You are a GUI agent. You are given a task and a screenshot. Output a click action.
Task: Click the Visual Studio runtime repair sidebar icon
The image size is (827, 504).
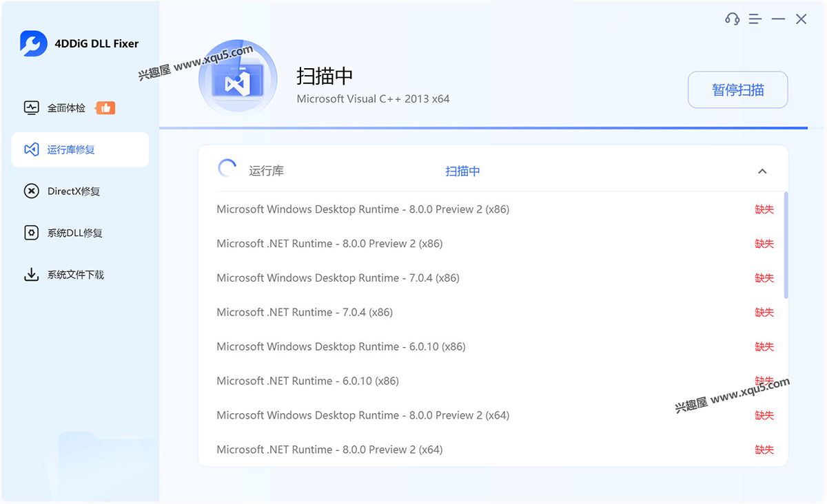31,149
